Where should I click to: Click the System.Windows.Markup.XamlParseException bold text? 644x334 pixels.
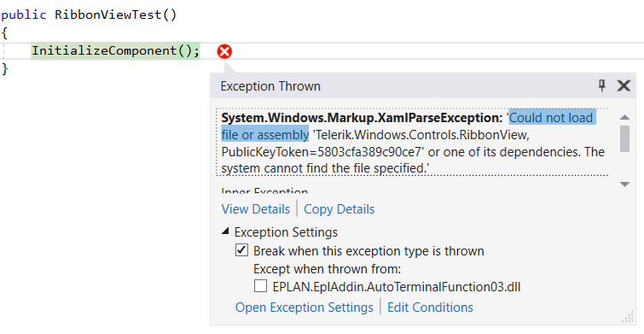click(x=362, y=118)
